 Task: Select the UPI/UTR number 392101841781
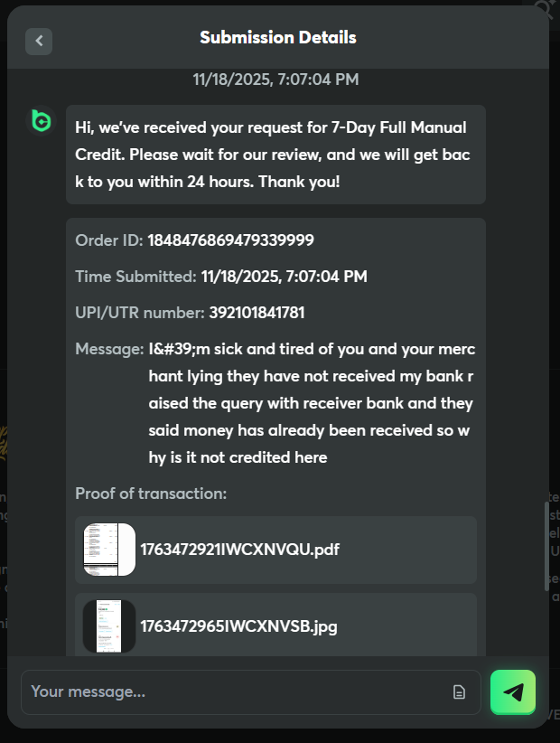coord(257,313)
